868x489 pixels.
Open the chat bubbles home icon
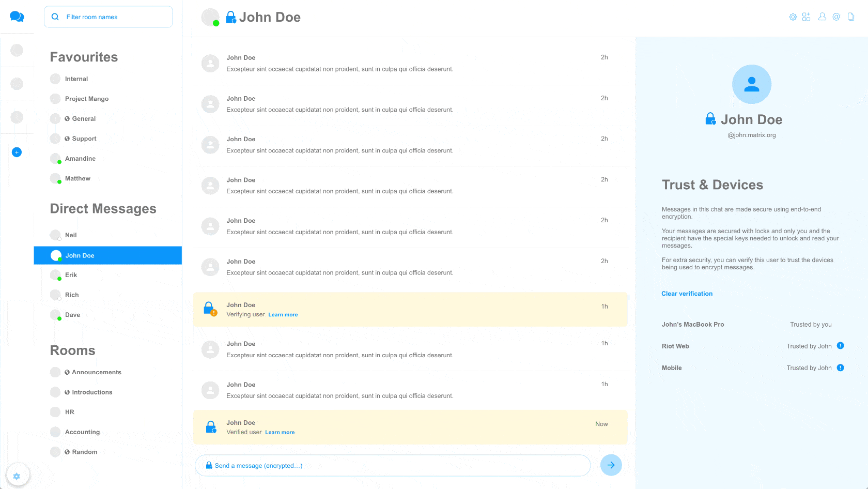click(17, 17)
